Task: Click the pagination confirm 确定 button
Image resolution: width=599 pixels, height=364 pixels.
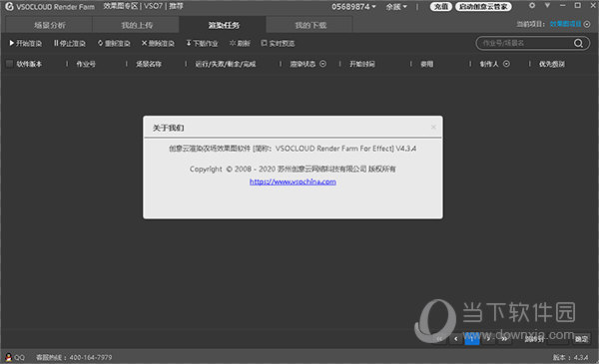Action: click(581, 339)
